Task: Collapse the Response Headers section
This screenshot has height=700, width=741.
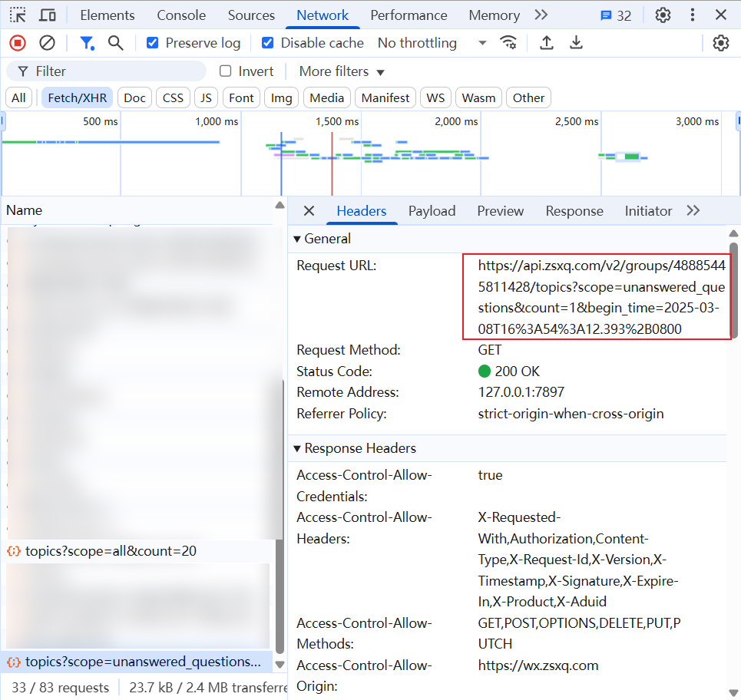Action: tap(297, 448)
